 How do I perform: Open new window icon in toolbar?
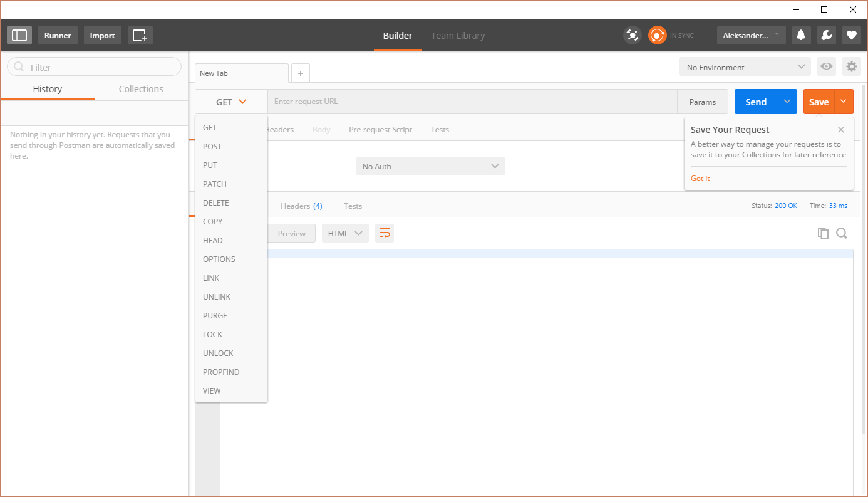click(x=140, y=36)
